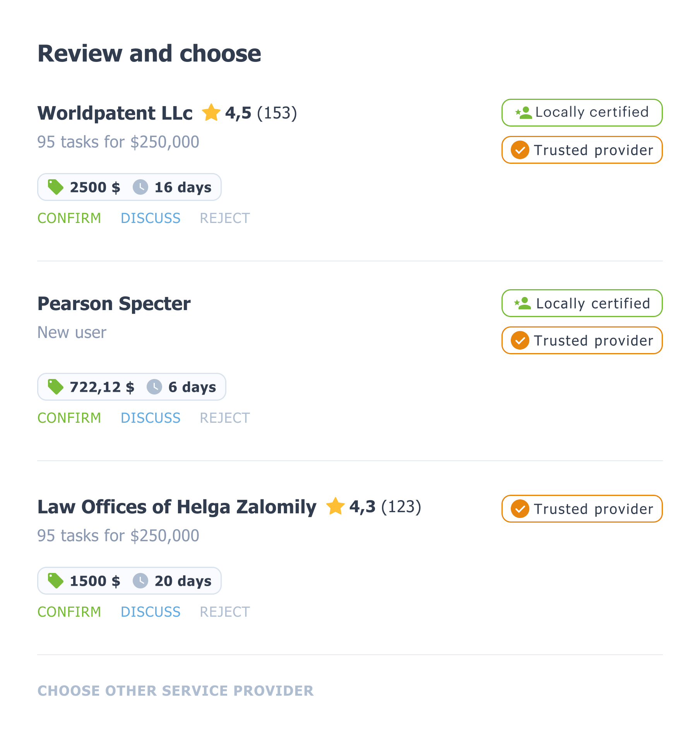Confirm the Pearson Specter offer
The image size is (700, 734).
69,418
